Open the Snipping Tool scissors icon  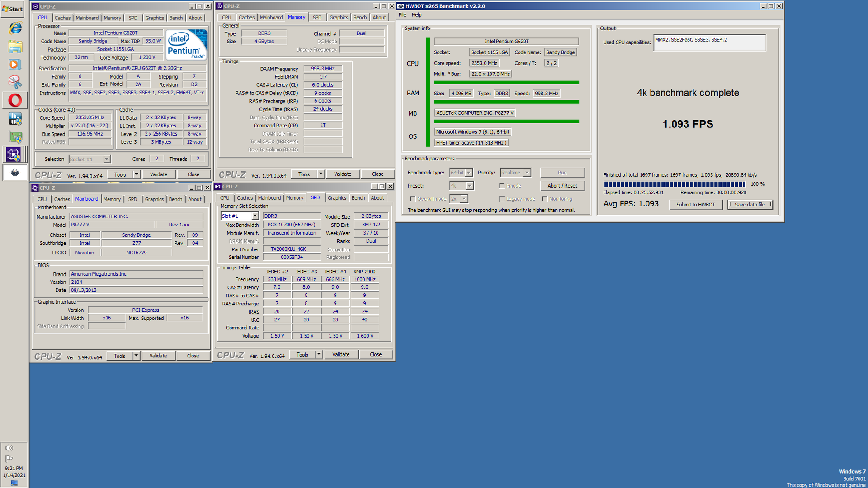[15, 82]
